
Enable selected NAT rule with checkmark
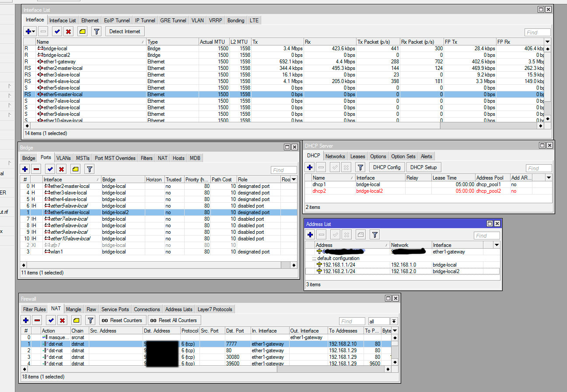[x=51, y=320]
